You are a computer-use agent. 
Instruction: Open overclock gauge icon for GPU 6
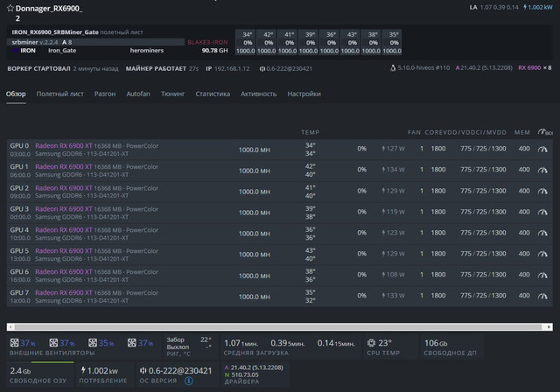click(542, 275)
